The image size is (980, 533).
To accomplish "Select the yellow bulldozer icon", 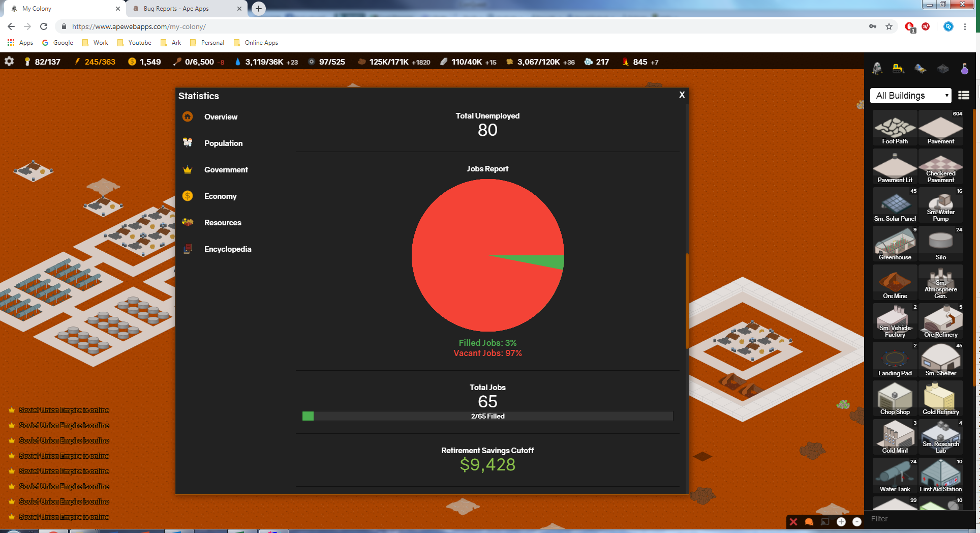I will click(899, 69).
